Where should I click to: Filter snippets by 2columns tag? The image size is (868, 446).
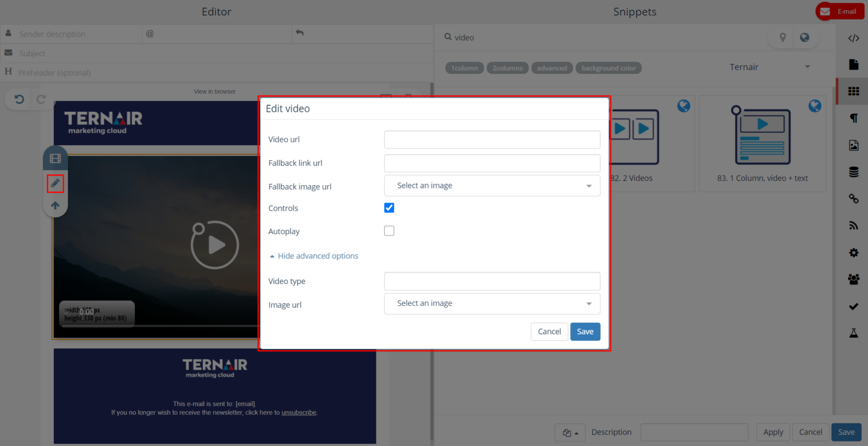(507, 68)
